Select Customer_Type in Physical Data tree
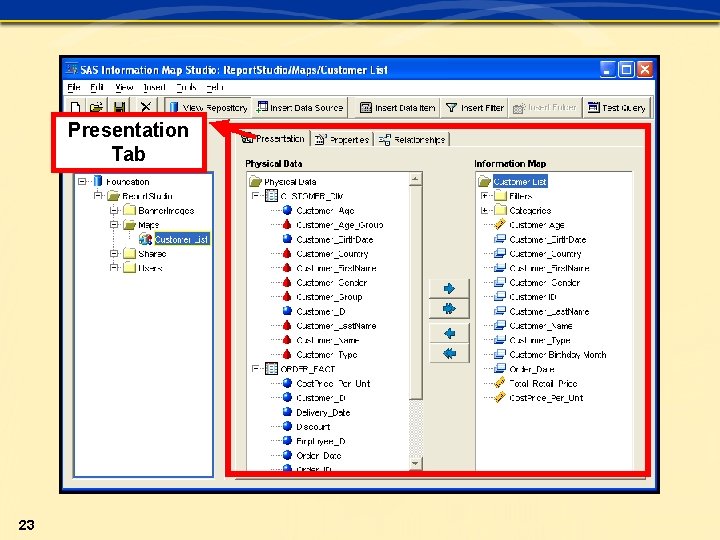Screen dimensions: 720x540 [326, 354]
